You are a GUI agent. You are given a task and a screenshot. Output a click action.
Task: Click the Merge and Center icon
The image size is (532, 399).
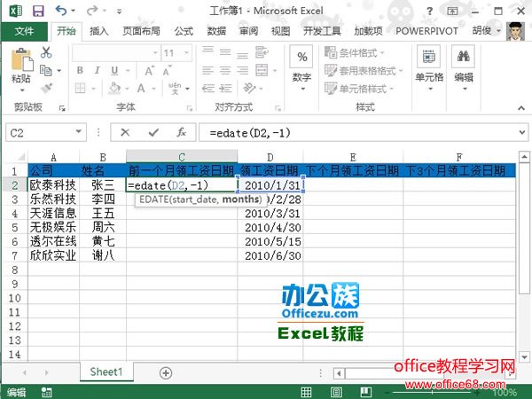coord(262,70)
